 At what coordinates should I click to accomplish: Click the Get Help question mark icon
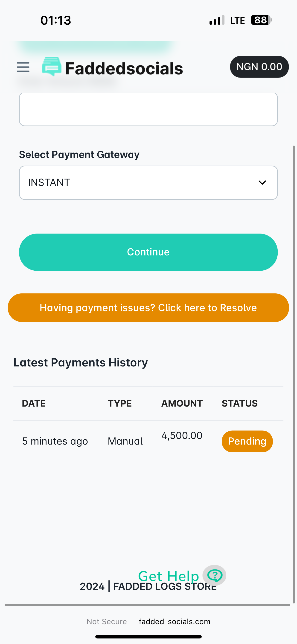[215, 575]
